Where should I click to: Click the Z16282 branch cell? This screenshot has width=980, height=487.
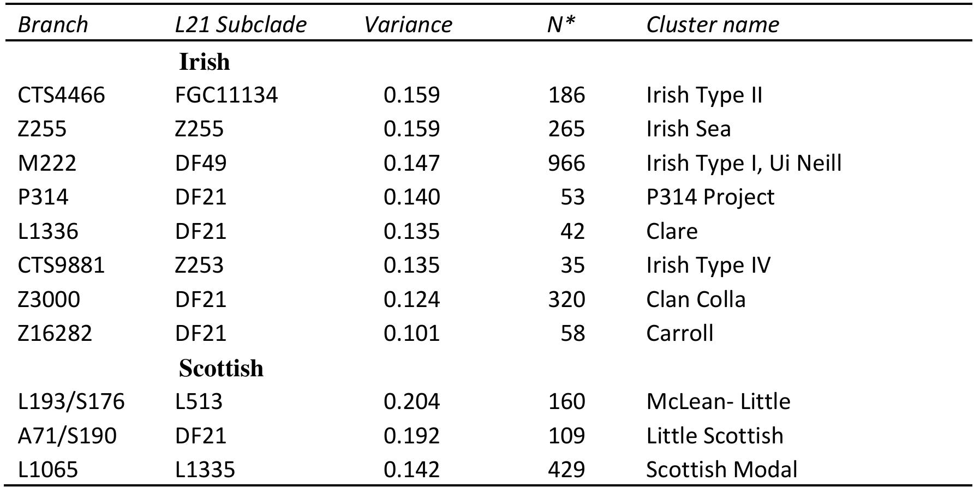tap(55, 333)
